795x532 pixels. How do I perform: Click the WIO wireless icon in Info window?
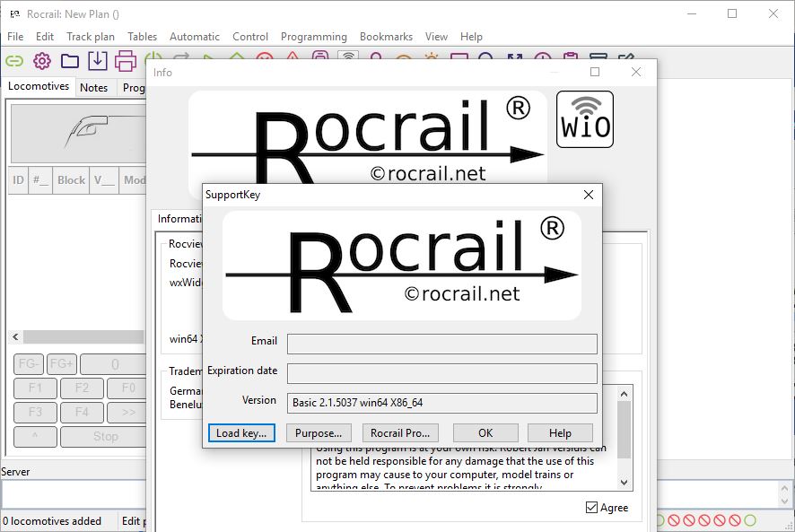tap(585, 119)
